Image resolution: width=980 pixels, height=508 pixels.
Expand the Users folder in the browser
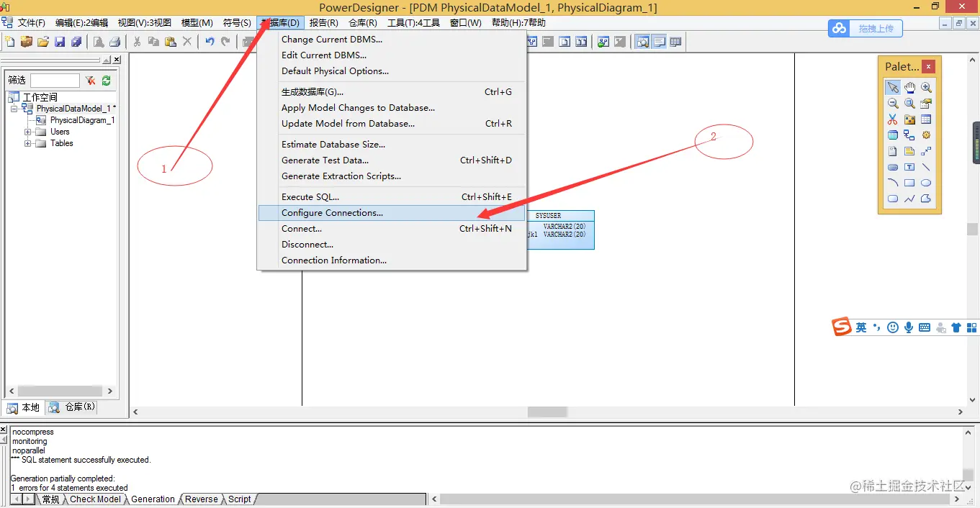(27, 131)
